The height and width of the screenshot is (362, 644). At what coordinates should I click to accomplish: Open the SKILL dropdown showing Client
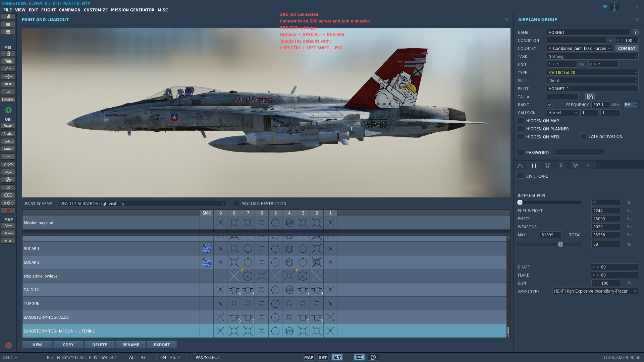[592, 81]
